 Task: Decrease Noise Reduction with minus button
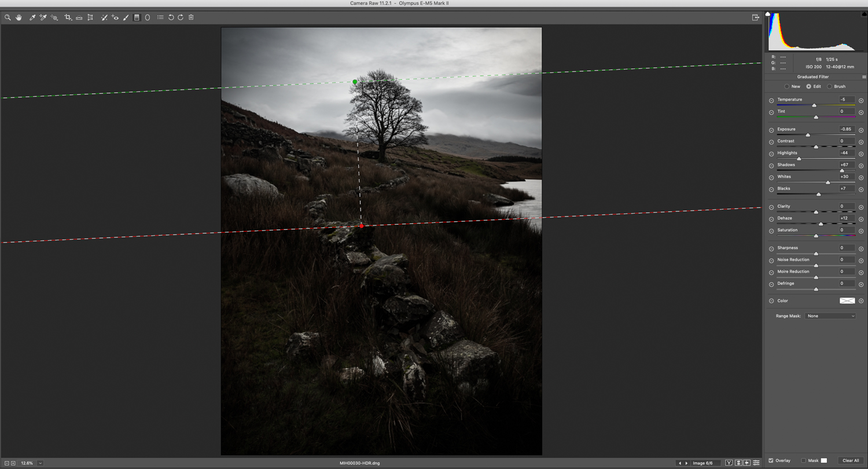point(771,261)
